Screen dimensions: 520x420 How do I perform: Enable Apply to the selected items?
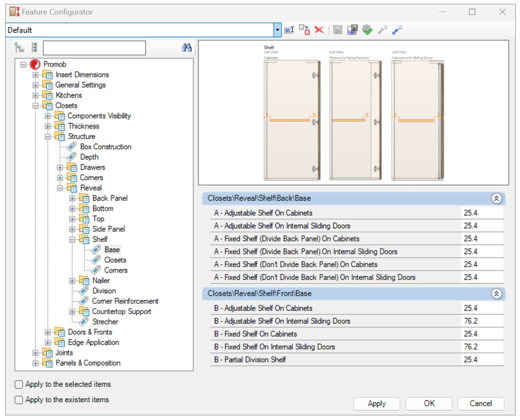pyautogui.click(x=18, y=384)
